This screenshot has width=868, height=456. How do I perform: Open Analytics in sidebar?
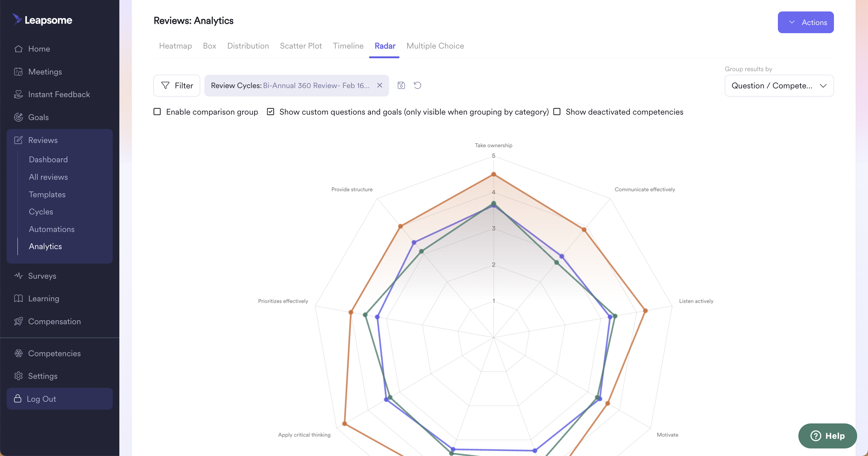46,247
